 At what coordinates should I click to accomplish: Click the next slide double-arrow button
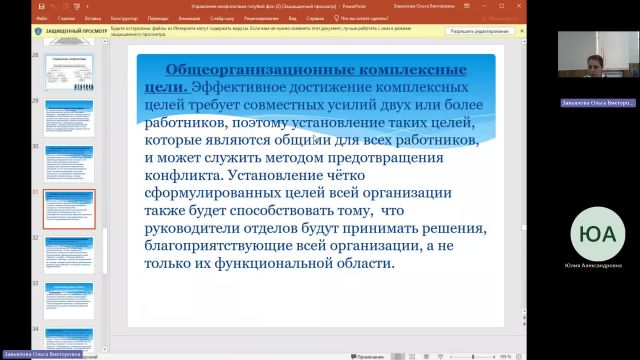524,324
